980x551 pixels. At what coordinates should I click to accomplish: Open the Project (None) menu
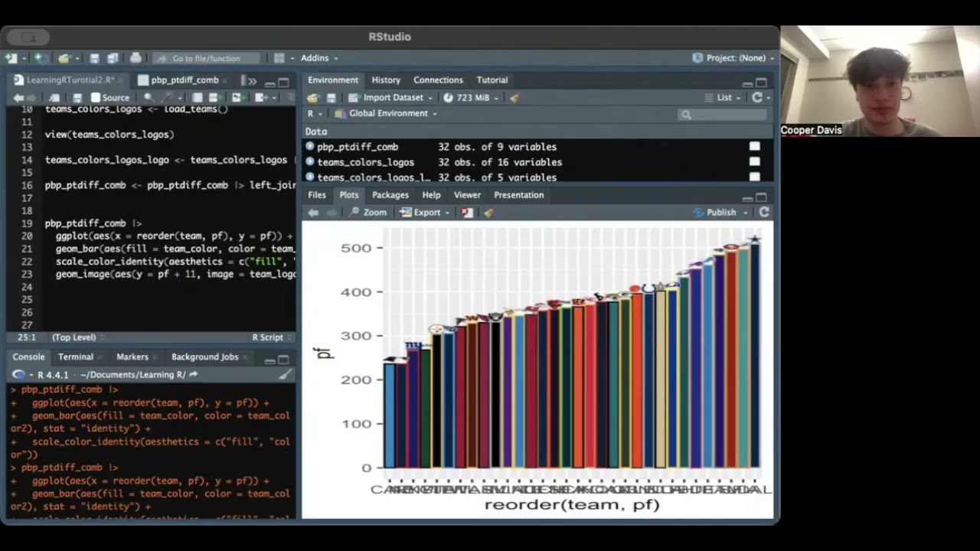(733, 58)
